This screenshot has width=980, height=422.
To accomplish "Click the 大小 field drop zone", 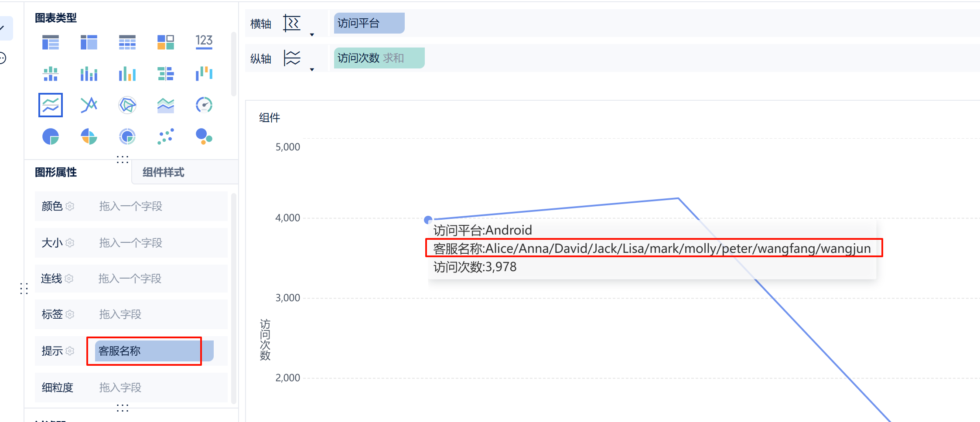I will pos(131,243).
